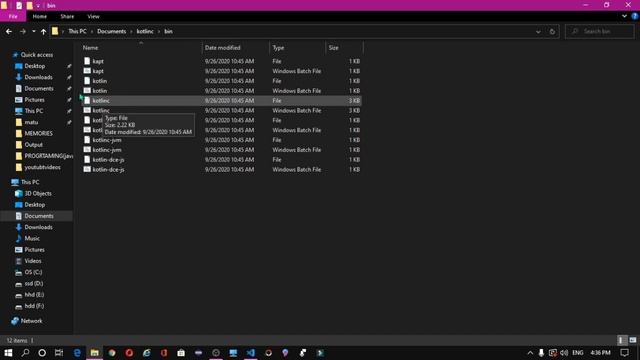Go up one folder level
The image size is (640, 360).
tap(43, 31)
